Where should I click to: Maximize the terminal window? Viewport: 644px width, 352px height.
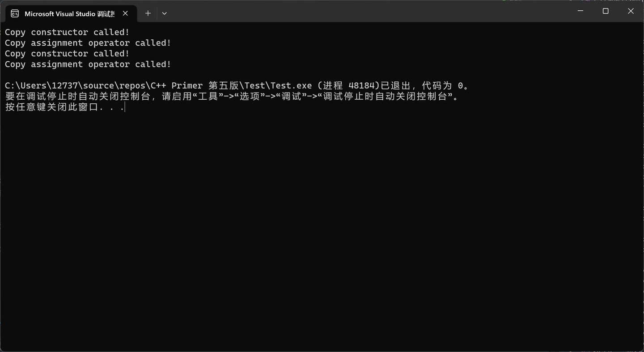click(606, 11)
